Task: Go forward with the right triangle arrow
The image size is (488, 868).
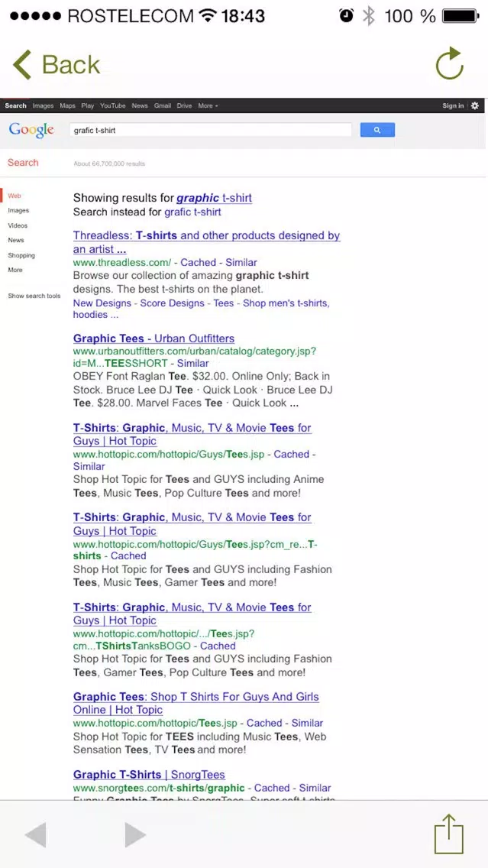Action: pyautogui.click(x=135, y=835)
